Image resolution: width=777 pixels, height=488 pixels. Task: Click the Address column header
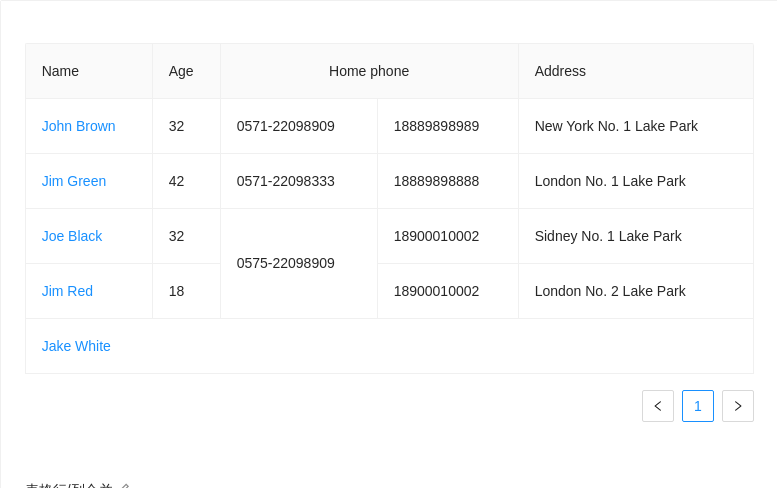pos(560,71)
